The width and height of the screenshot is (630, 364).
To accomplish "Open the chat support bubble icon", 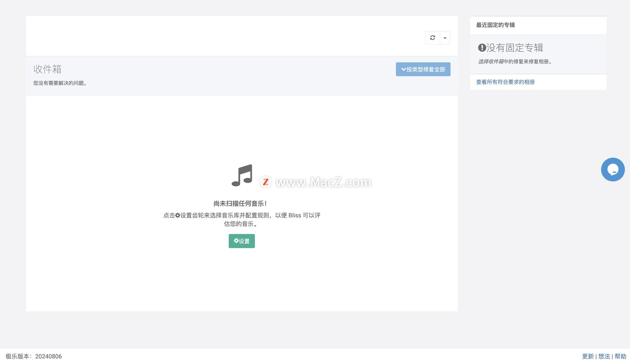I will click(x=613, y=170).
